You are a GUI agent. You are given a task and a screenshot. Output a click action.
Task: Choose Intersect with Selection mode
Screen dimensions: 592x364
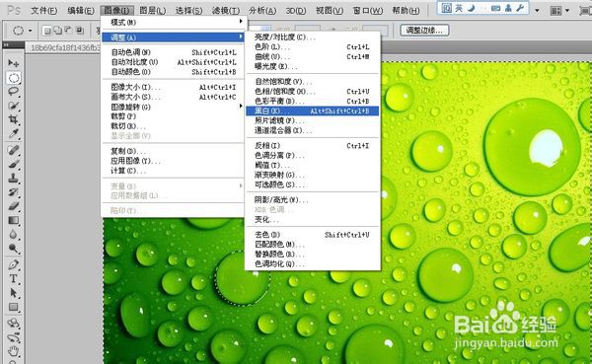tap(80, 31)
